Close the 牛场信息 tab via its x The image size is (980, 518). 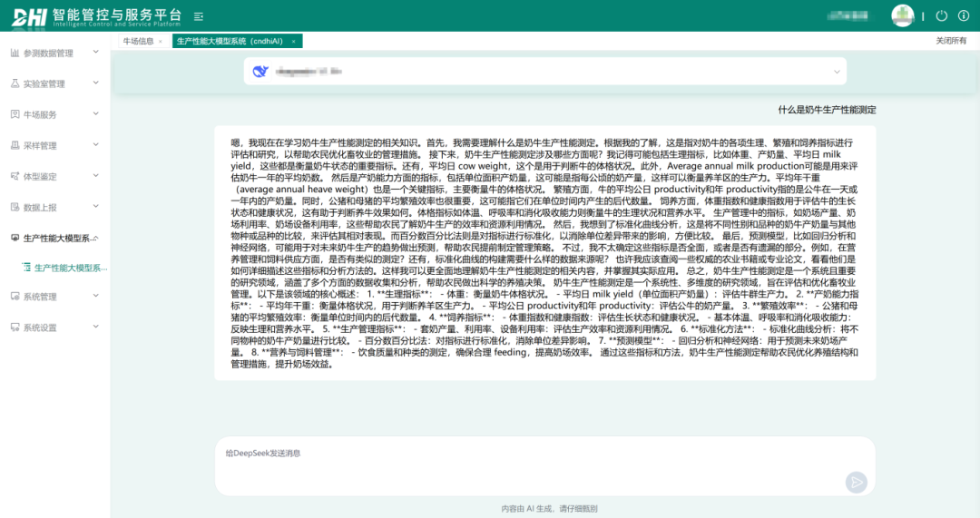click(161, 41)
